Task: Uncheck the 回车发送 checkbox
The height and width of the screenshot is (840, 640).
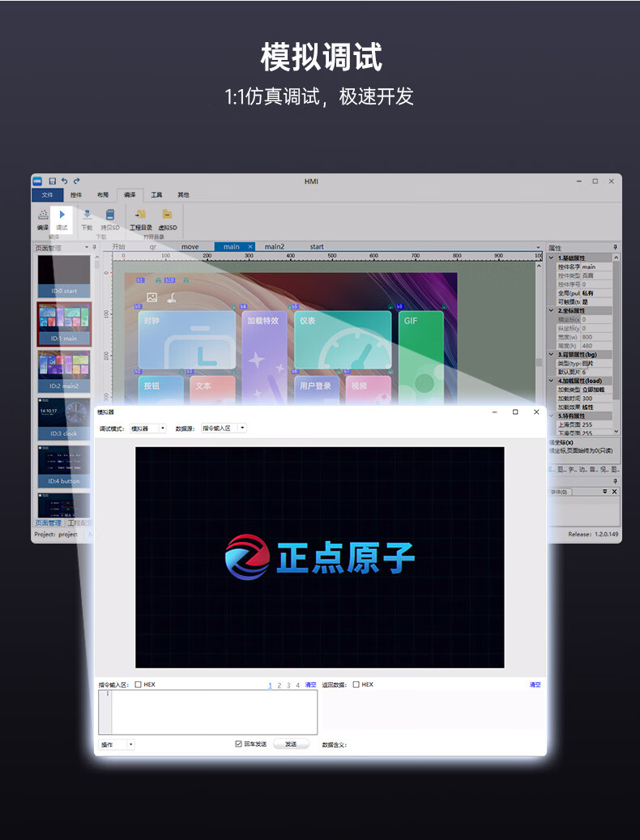Action: (x=238, y=744)
